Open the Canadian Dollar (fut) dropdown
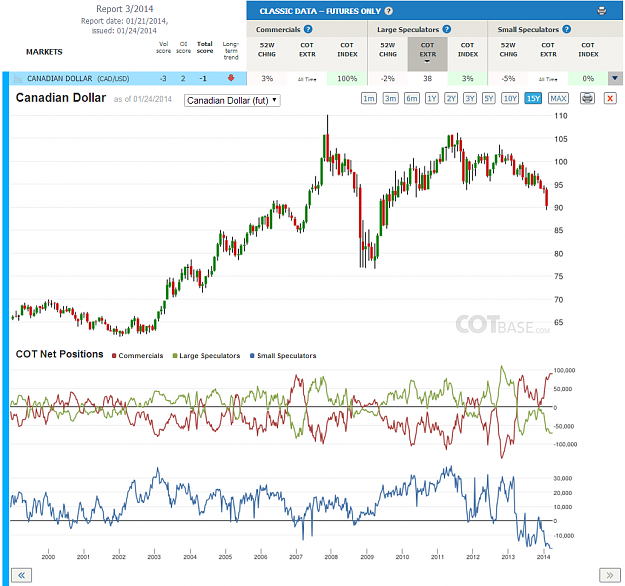The height and width of the screenshot is (586, 625). tap(232, 100)
